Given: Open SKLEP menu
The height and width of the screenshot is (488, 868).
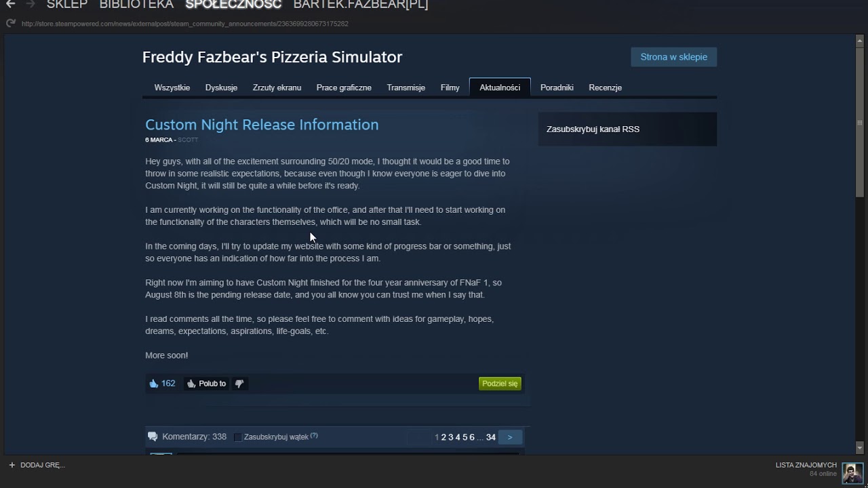Looking at the screenshot, I should point(67,5).
